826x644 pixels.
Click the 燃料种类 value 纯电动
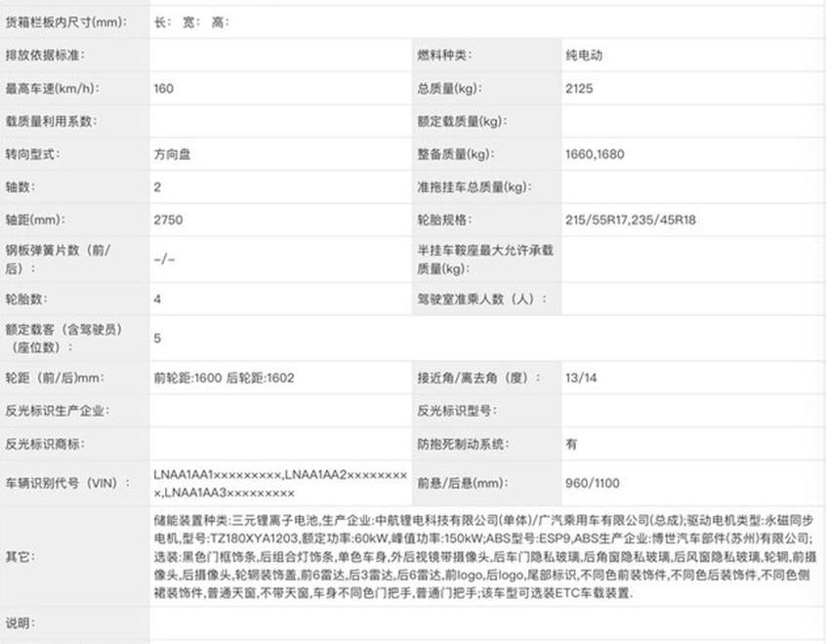coord(584,56)
